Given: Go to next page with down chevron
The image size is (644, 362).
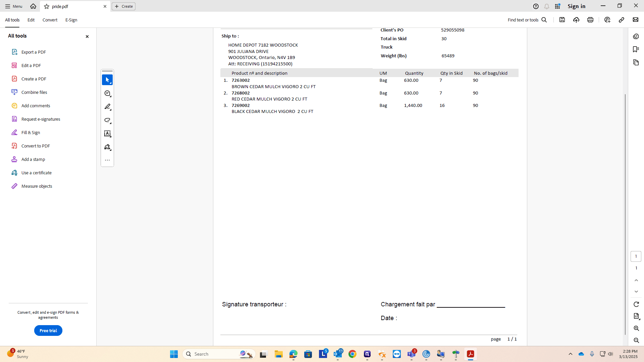Looking at the screenshot, I should (x=636, y=292).
